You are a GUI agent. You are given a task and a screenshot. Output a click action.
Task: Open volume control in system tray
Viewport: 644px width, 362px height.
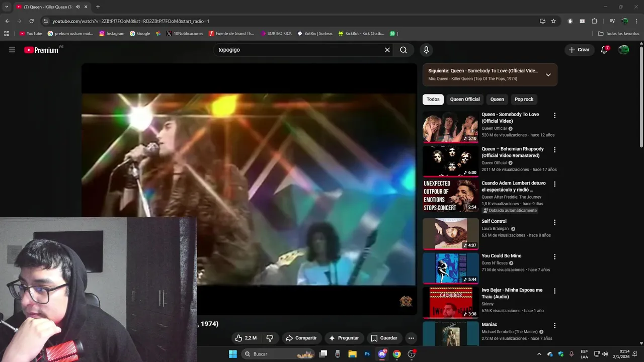coord(605,354)
